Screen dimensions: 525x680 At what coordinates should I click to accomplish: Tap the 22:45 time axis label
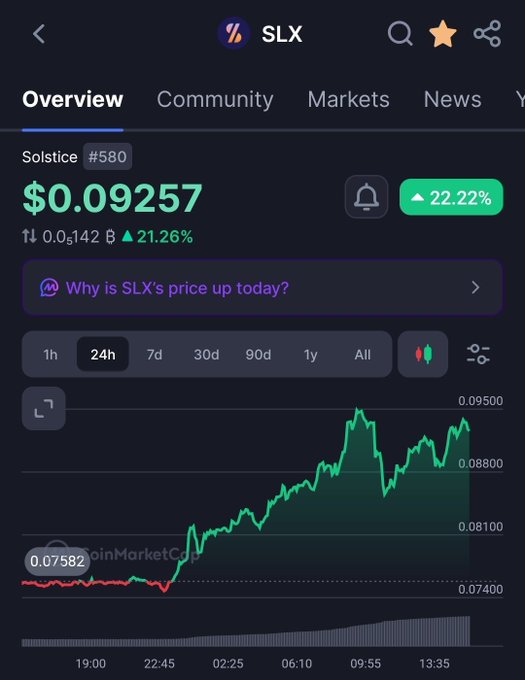tap(159, 664)
